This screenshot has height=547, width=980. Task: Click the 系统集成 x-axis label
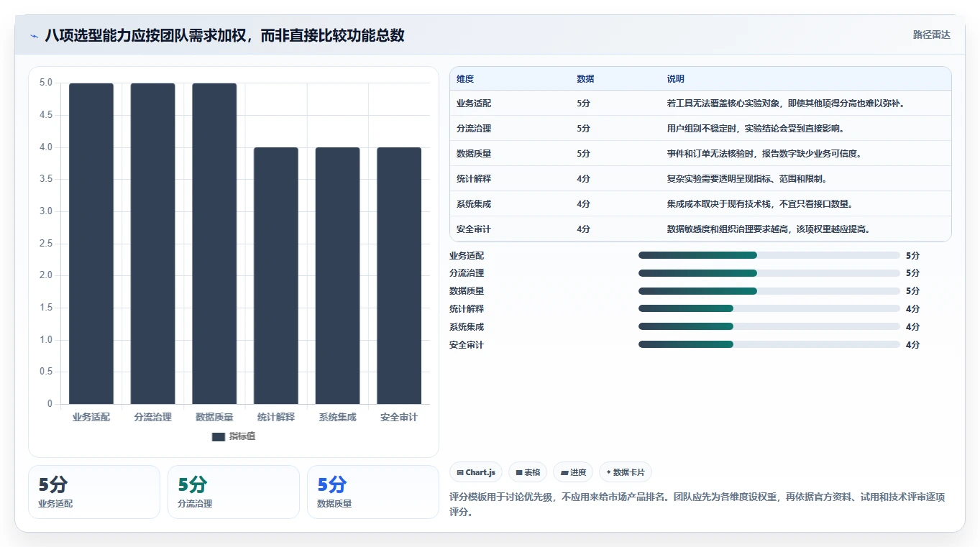[338, 418]
